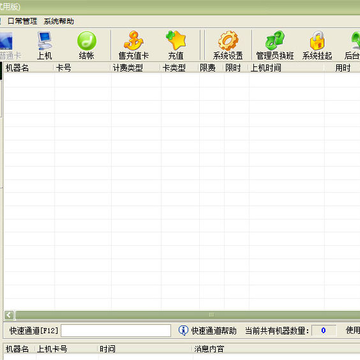
Task: Click the 用时 column header
Action: click(342, 68)
